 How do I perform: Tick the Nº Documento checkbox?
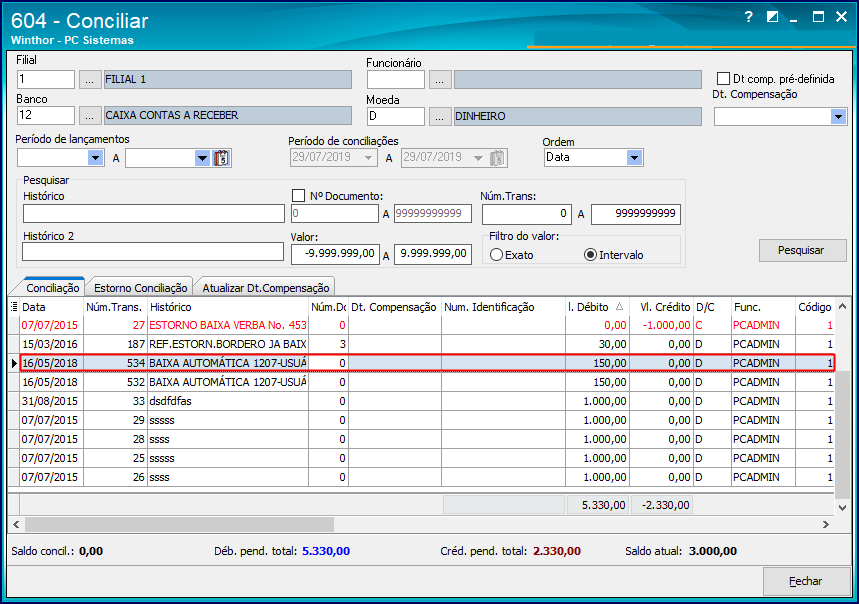coord(299,195)
